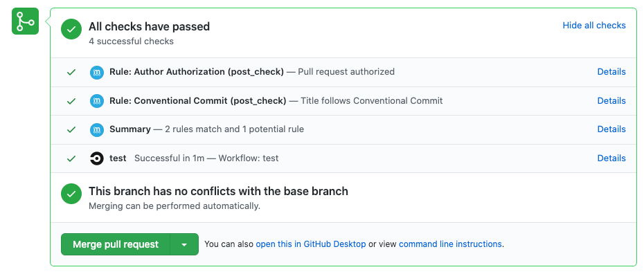644x274 pixels.
Task: Click the Mergify icon beside Author Authorization rule
Action: point(96,72)
